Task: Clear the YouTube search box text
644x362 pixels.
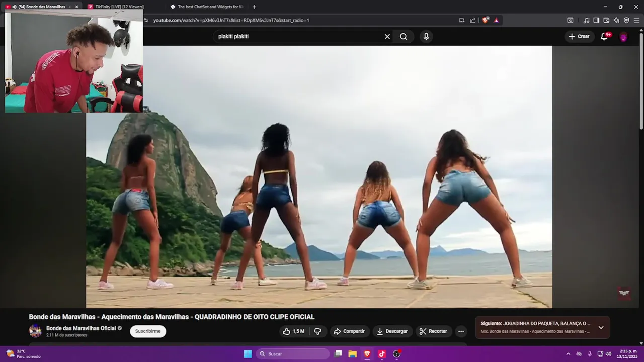Action: 387,36
